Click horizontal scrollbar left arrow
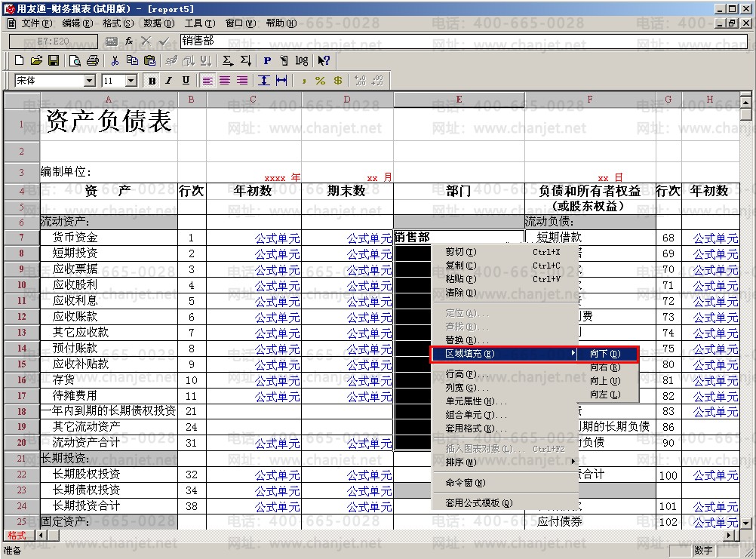The height and width of the screenshot is (559, 756). tap(41, 535)
